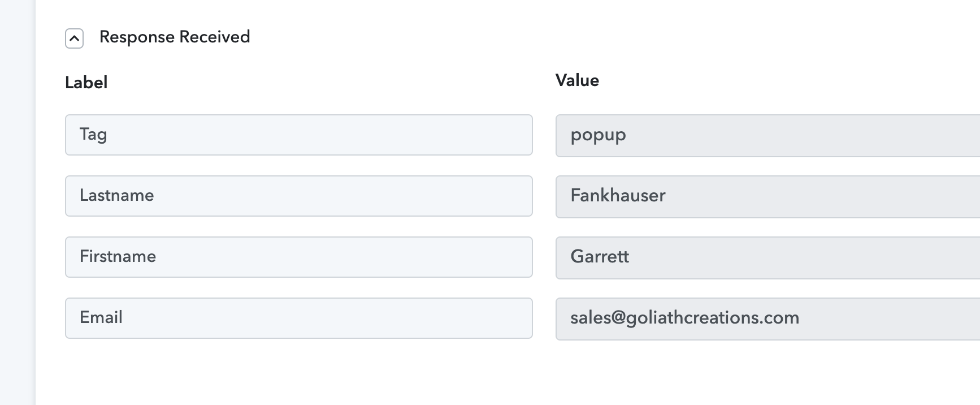
Task: Collapse the Response Received section
Action: click(x=74, y=38)
